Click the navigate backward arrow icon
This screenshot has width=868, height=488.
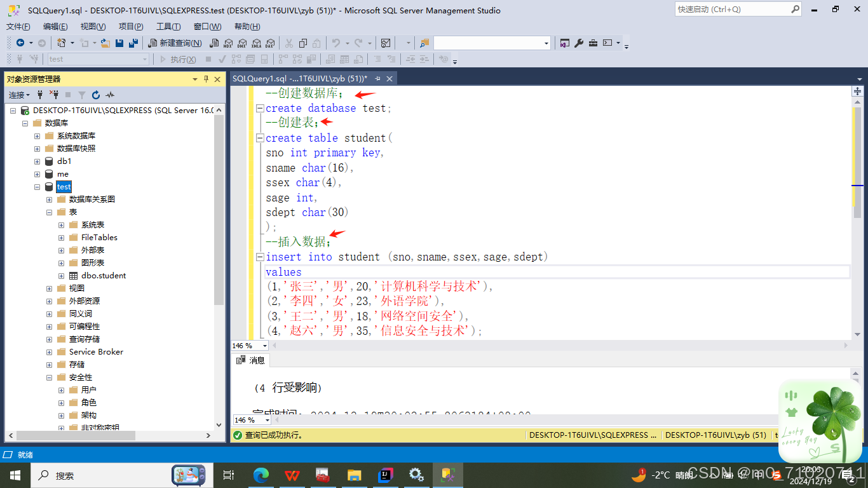[20, 43]
